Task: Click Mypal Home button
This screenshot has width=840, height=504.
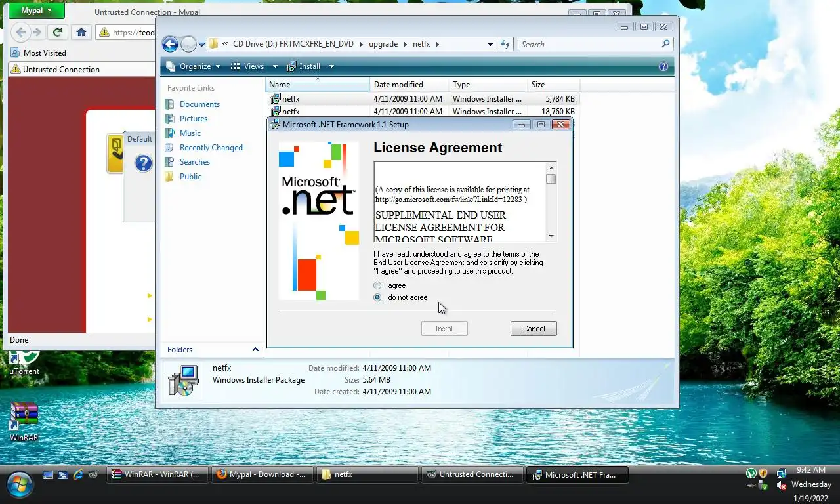Action: 81,31
